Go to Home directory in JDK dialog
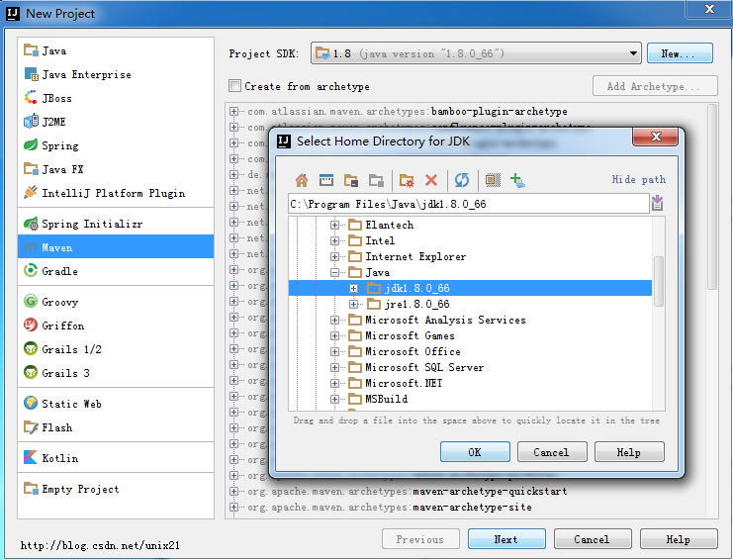The width and height of the screenshot is (733, 560). pos(302,180)
